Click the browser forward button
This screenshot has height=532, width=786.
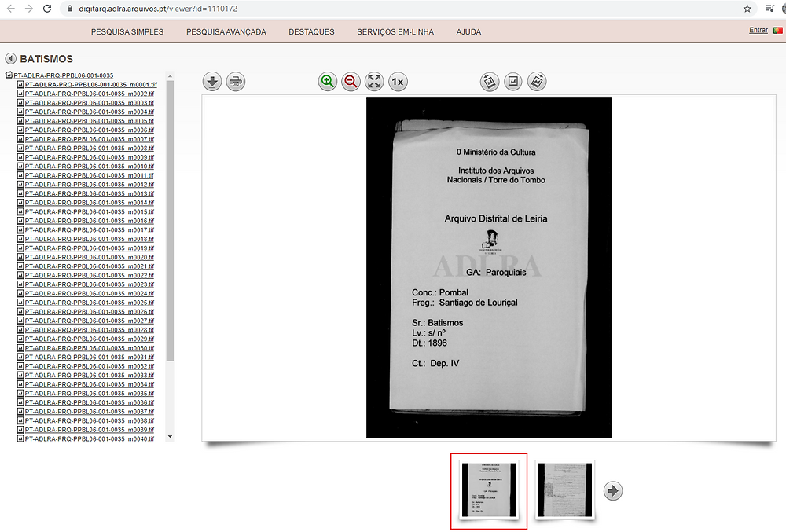click(29, 9)
